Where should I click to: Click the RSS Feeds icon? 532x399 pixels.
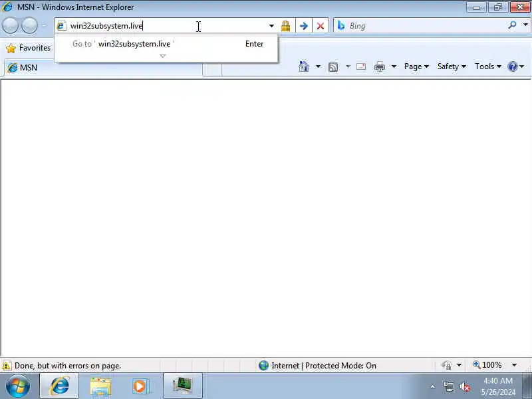click(333, 67)
